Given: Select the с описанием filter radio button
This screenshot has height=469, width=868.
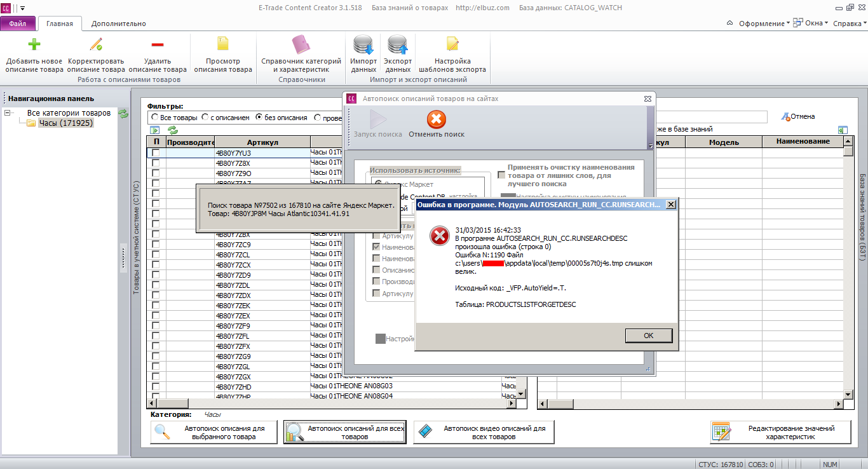Looking at the screenshot, I should pyautogui.click(x=205, y=117).
